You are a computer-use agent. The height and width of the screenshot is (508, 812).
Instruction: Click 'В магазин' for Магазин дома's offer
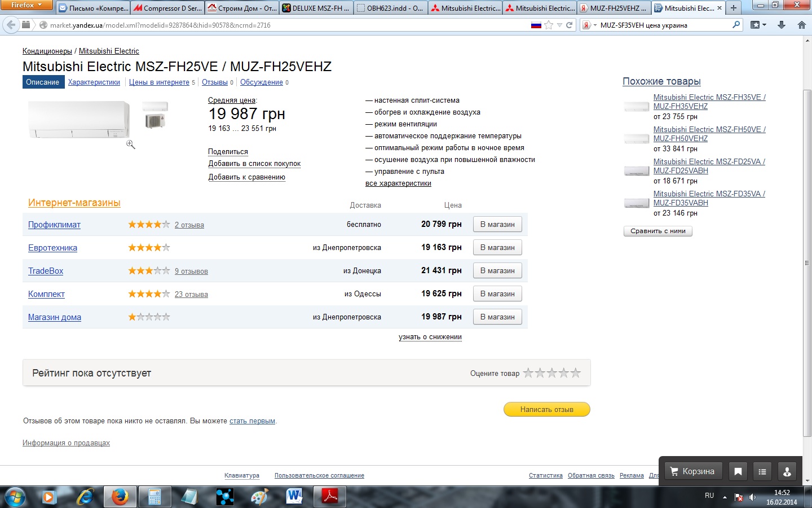(x=497, y=317)
